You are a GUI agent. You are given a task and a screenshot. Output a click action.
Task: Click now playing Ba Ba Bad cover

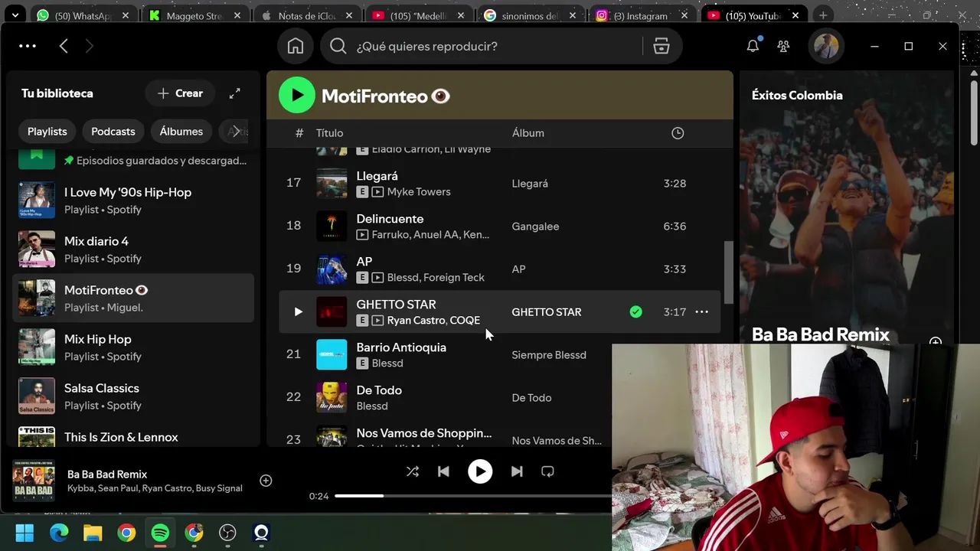coord(34,481)
